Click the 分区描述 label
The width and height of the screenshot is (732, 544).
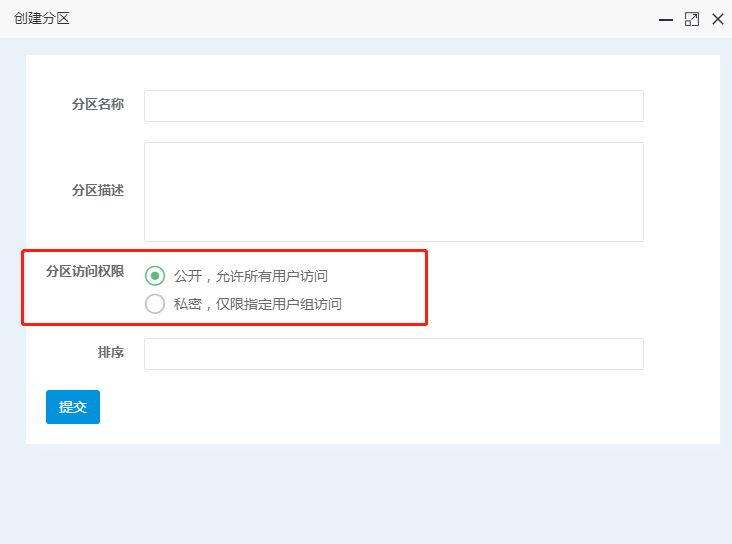pos(98,191)
